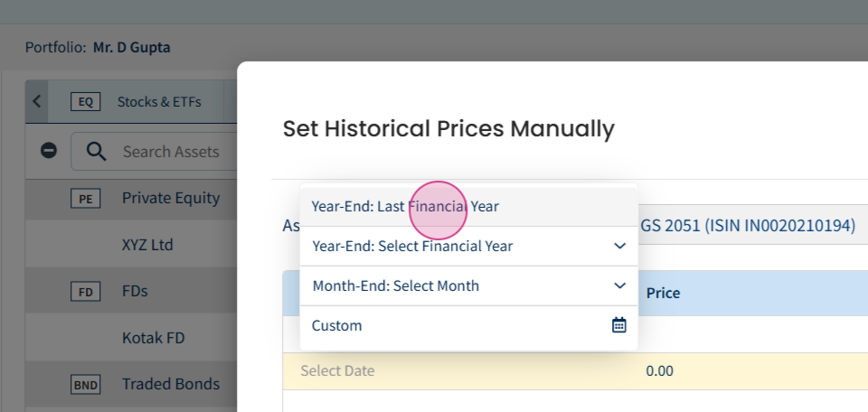Expand Month-End: Select Month chevron
Image resolution: width=868 pixels, height=412 pixels.
click(x=619, y=286)
